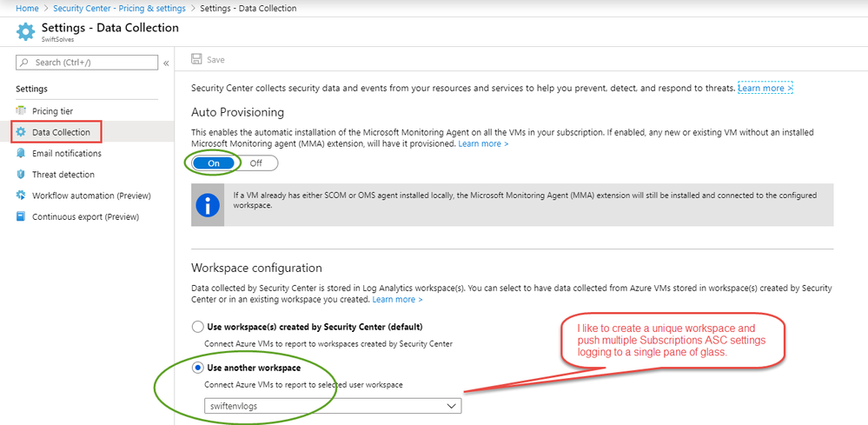Click the Data Collection gear icon
This screenshot has height=425, width=868.
(21, 132)
